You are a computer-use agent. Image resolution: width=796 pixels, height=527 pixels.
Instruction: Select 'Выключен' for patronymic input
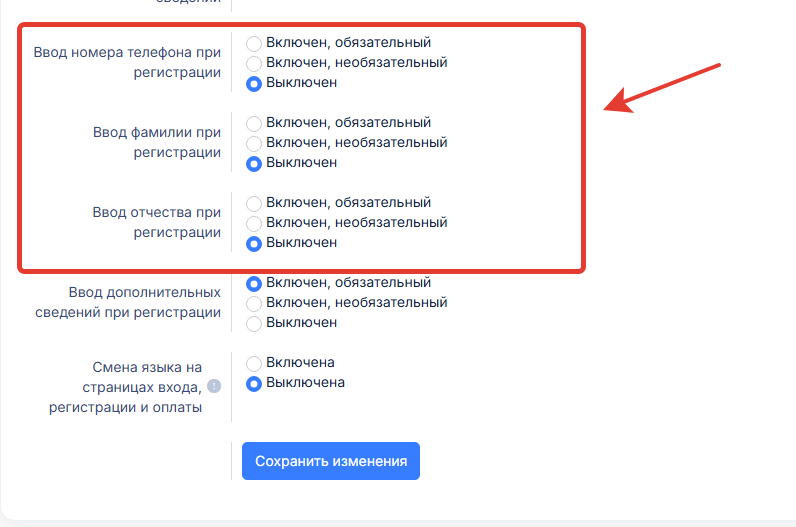tap(254, 243)
